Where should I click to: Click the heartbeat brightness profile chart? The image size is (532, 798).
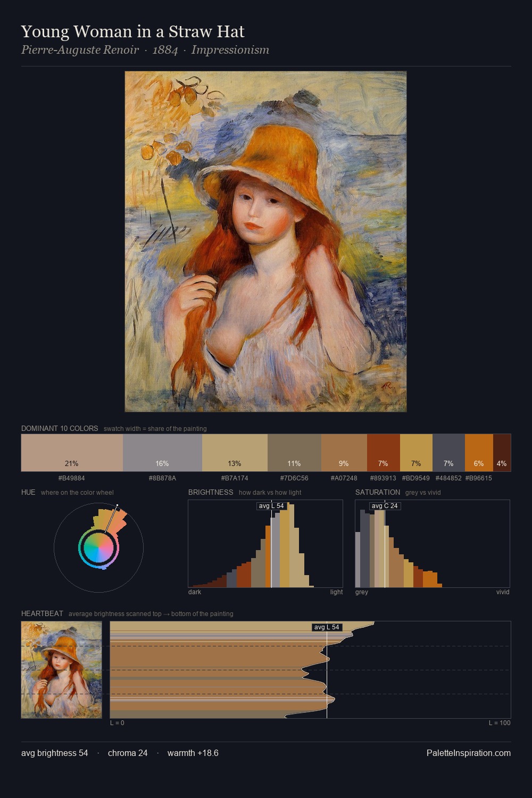pos(310,670)
